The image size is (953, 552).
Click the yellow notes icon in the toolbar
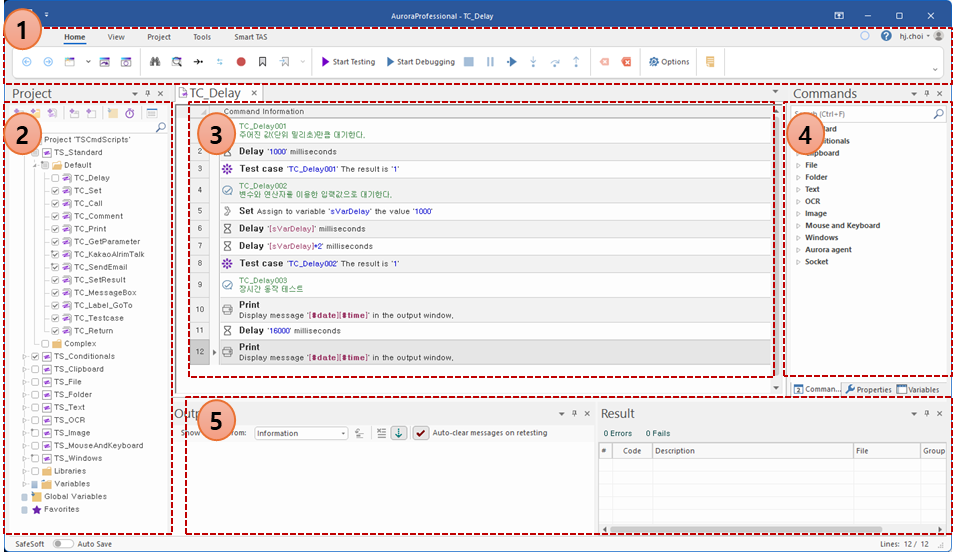point(710,61)
